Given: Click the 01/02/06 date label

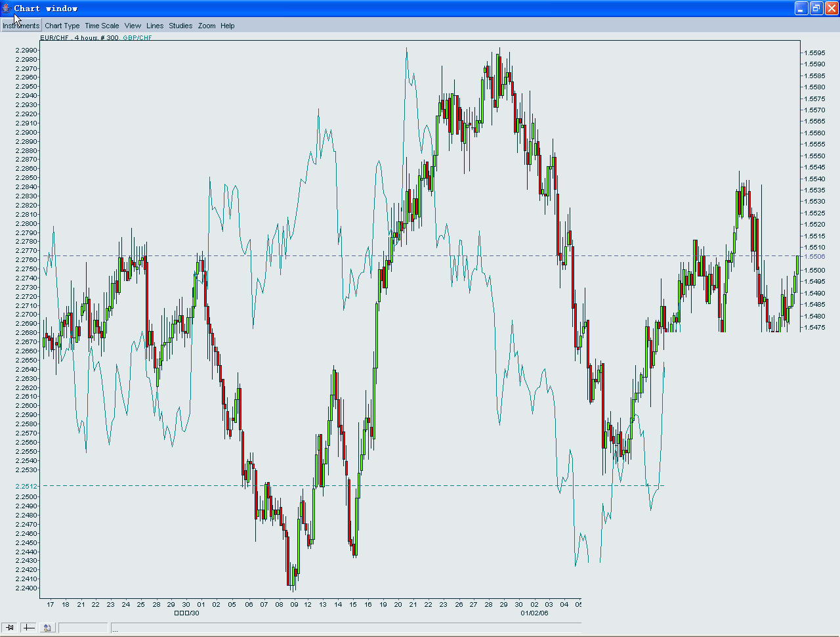Looking at the screenshot, I should 534,613.
